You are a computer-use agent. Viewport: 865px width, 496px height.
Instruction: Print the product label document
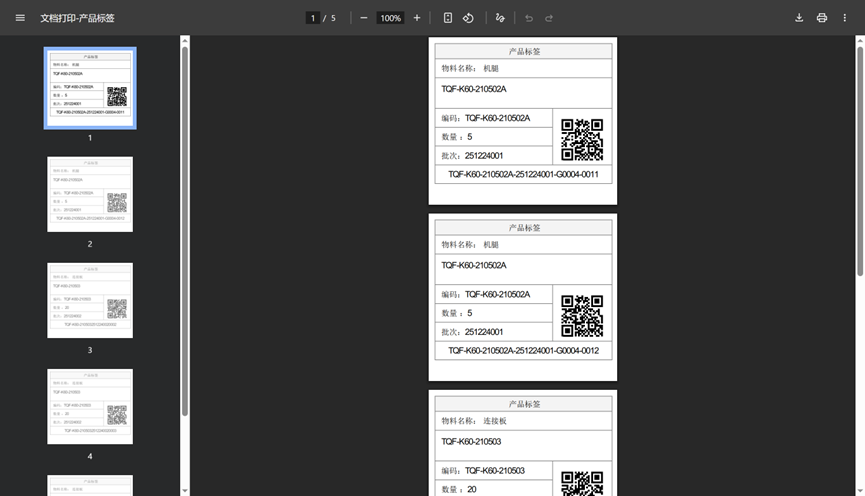coord(822,18)
